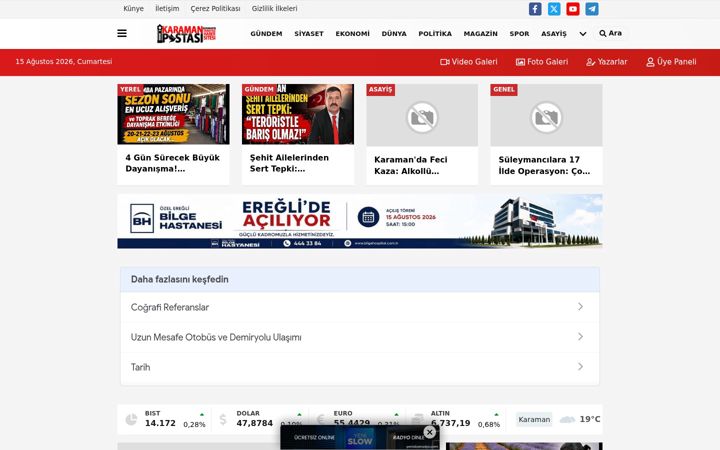Click the Ara search button
The height and width of the screenshot is (450, 720).
(x=610, y=33)
